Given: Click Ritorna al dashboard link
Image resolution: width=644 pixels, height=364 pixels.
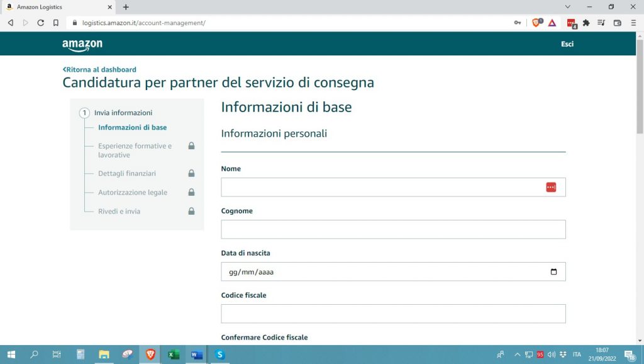Looking at the screenshot, I should click(98, 69).
